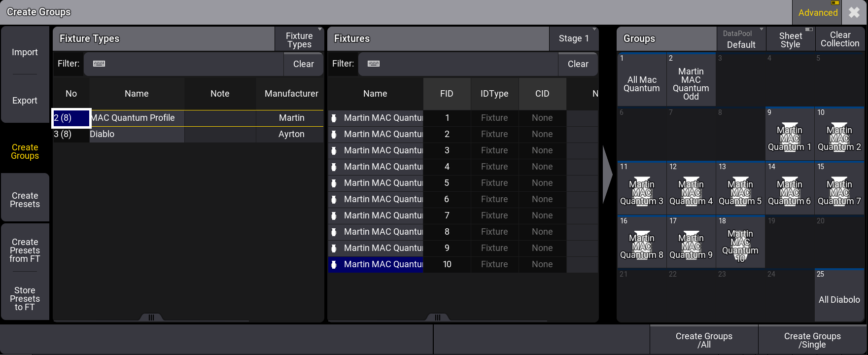Switch to the Create Presets tab

(x=25, y=200)
